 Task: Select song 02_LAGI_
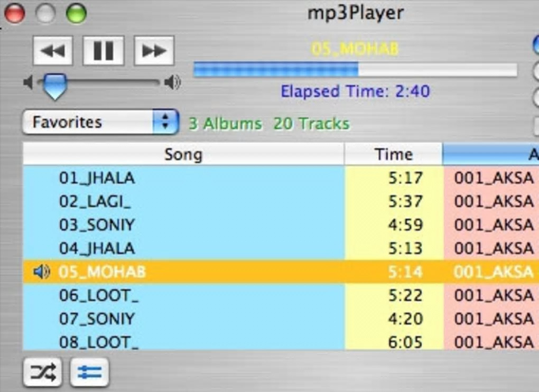point(95,201)
